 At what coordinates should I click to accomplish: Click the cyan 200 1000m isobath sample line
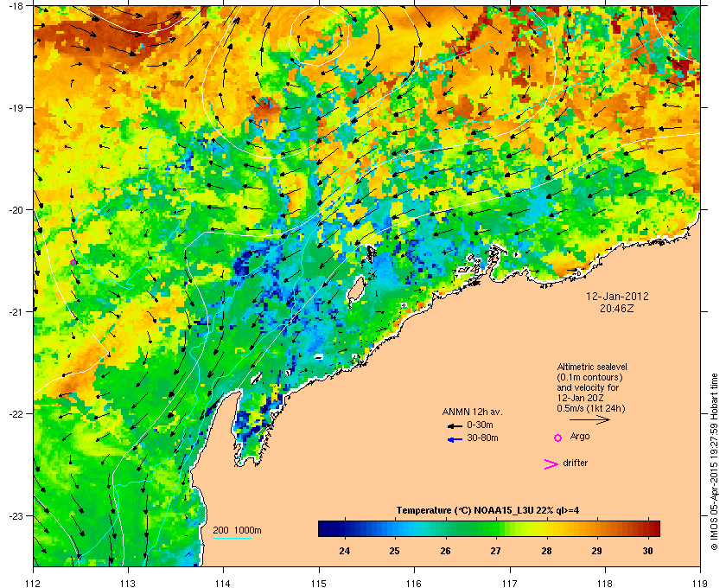click(x=232, y=539)
